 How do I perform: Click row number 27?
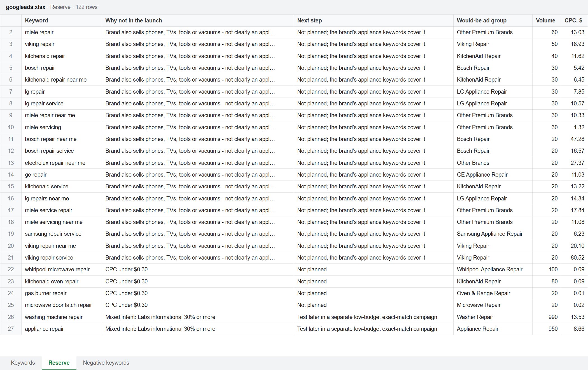click(11, 329)
